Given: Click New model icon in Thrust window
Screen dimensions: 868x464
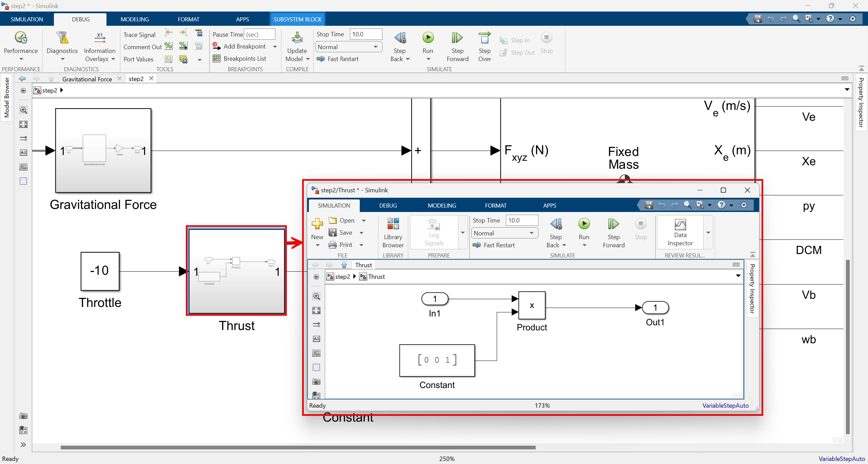Looking at the screenshot, I should 317,224.
